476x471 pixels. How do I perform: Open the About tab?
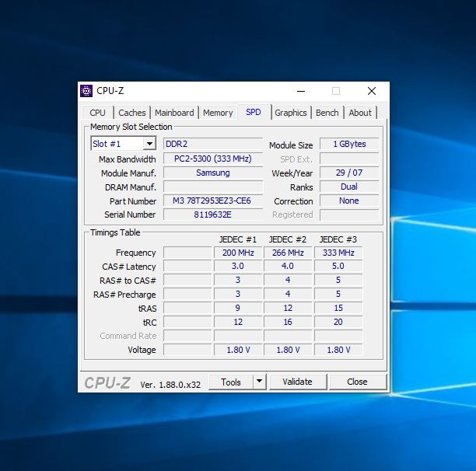click(360, 113)
